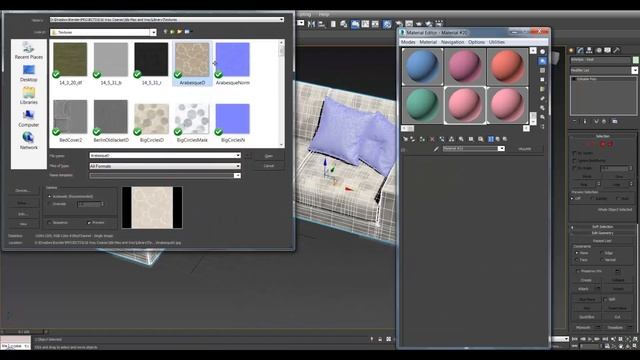Screen dimensions: 640x360
Task: Click the Put to Library icon
Action: 461,139
